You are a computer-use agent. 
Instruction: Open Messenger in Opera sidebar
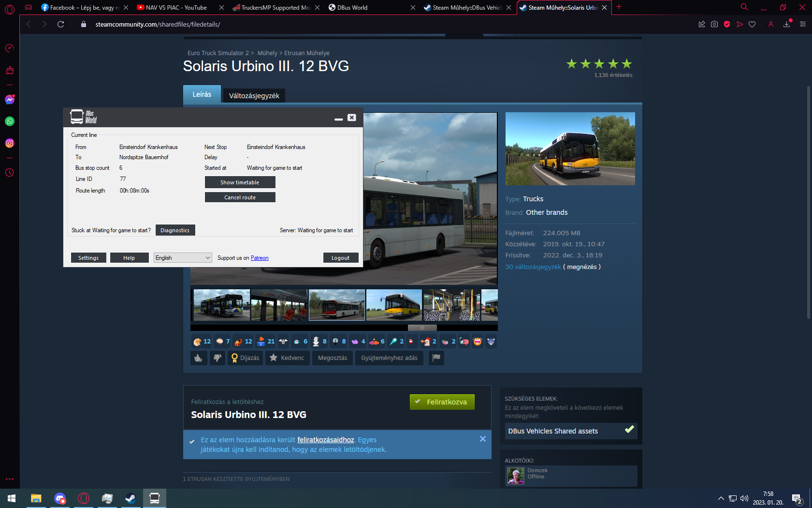[10, 100]
